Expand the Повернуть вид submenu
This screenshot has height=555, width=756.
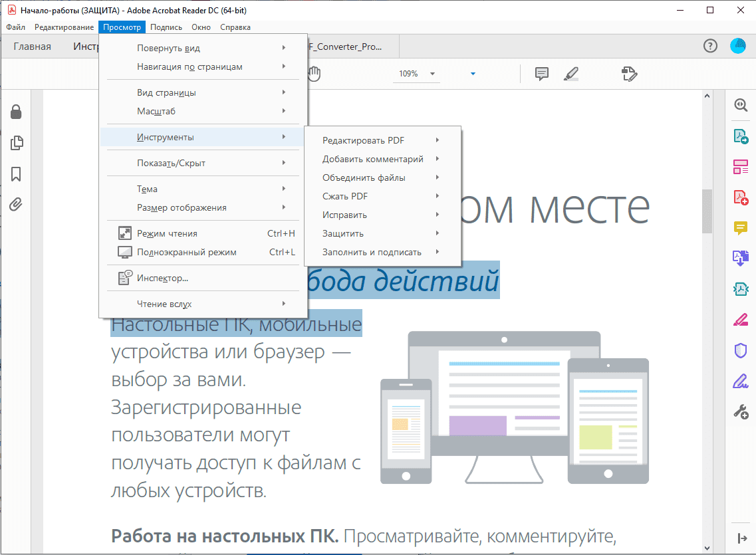(203, 48)
